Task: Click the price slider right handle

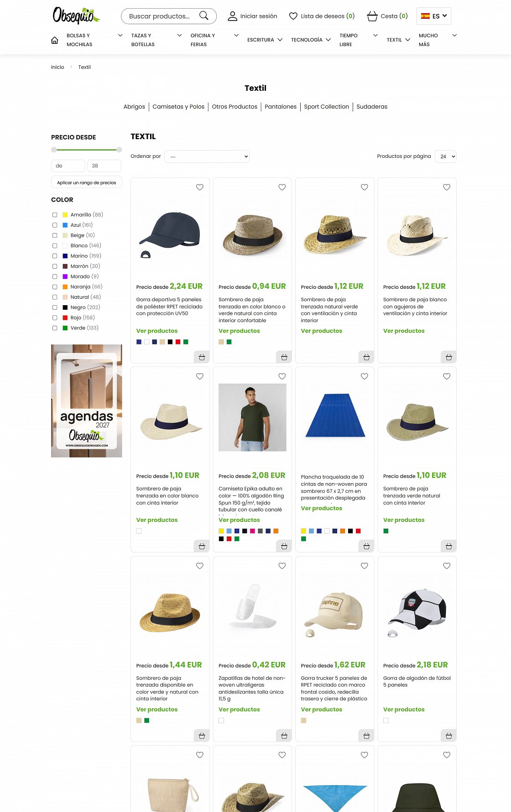Action: (119, 150)
